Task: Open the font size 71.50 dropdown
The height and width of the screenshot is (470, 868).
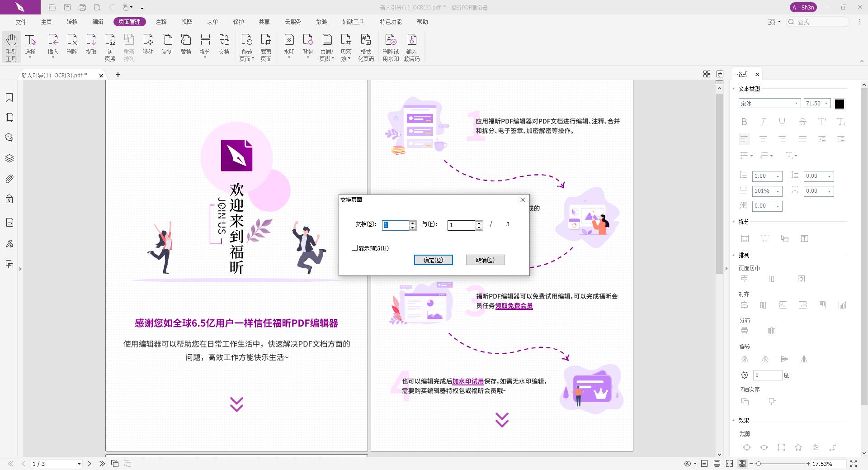Action: pos(826,103)
